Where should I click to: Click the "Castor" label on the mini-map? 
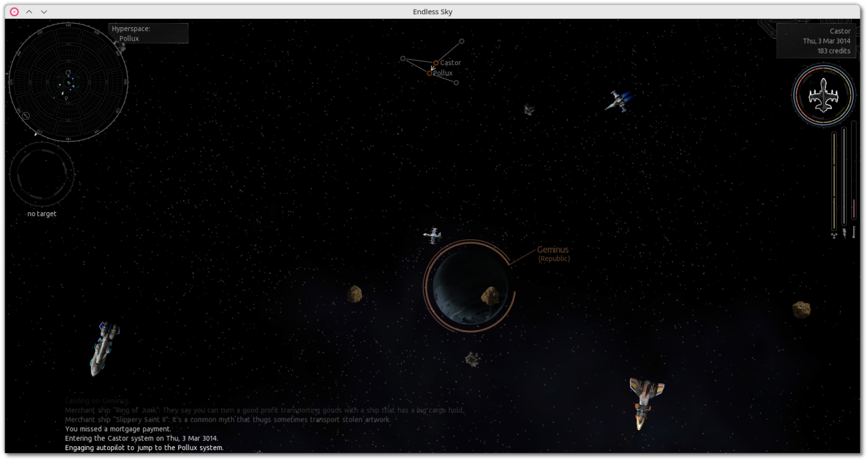tap(450, 63)
